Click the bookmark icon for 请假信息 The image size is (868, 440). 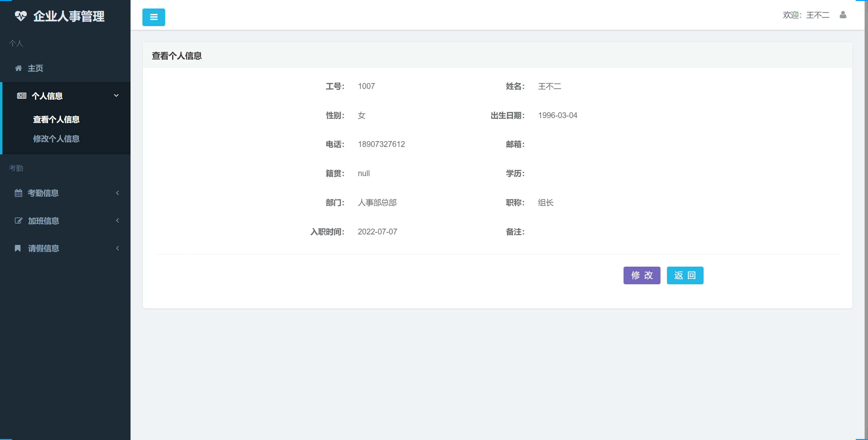(x=18, y=248)
